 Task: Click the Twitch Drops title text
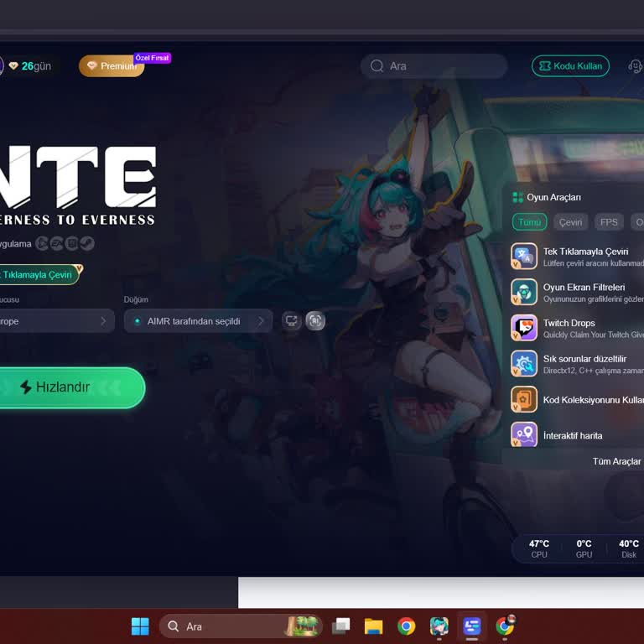(x=569, y=323)
